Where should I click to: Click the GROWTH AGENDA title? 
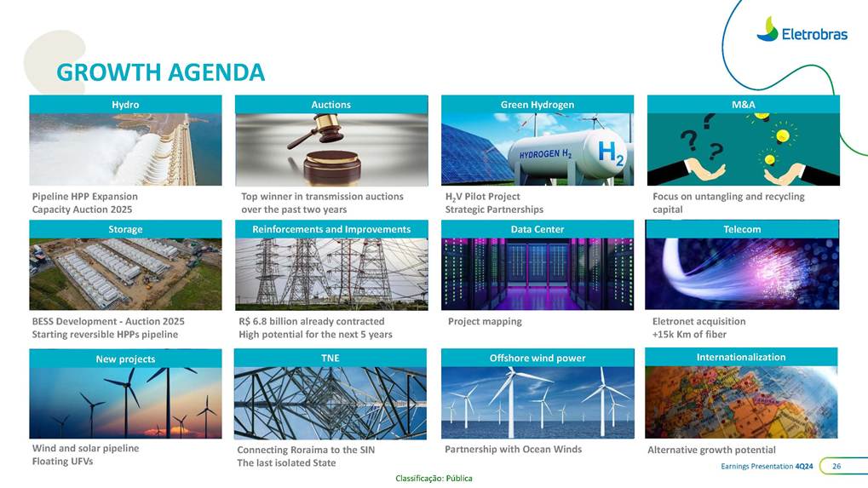tap(160, 72)
